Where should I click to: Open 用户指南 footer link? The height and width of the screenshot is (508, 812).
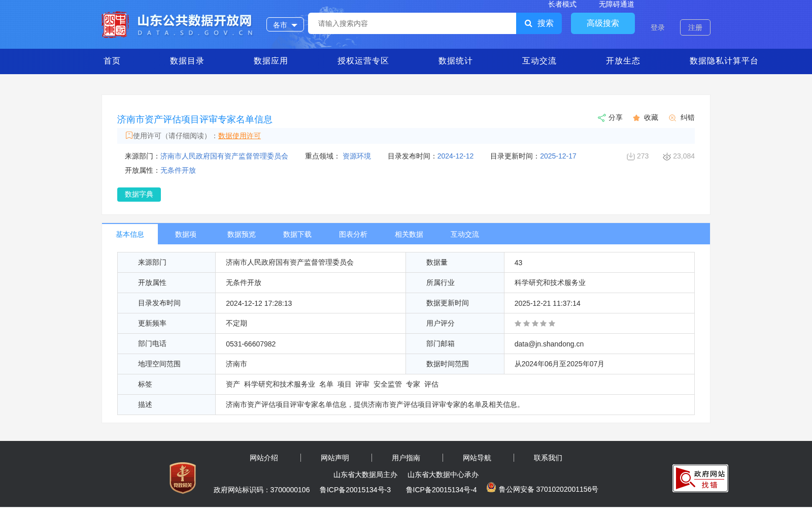tap(406, 458)
